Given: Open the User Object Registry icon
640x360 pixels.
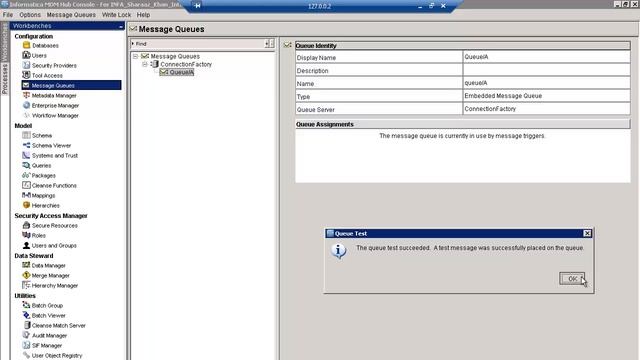Looking at the screenshot, I should coord(27,355).
